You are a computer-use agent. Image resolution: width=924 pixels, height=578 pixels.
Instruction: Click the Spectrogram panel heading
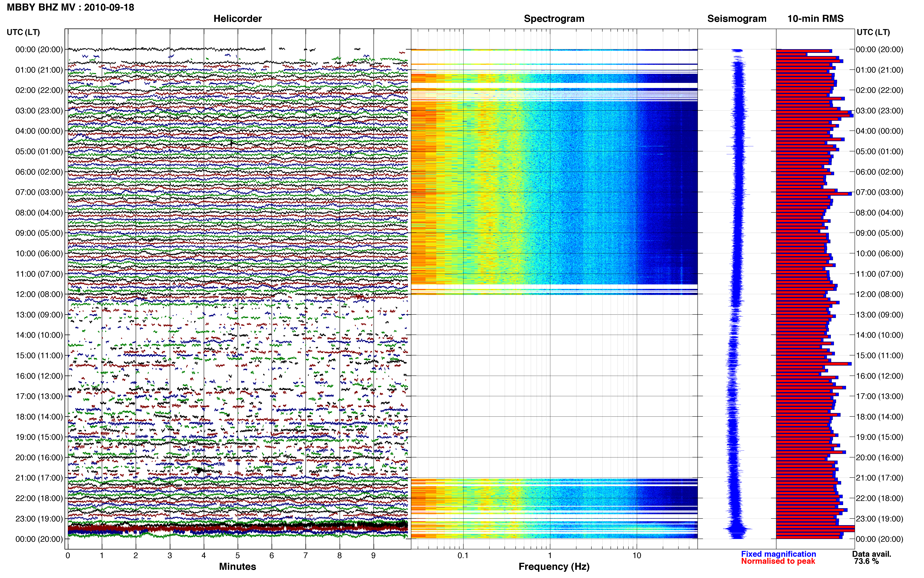[554, 19]
